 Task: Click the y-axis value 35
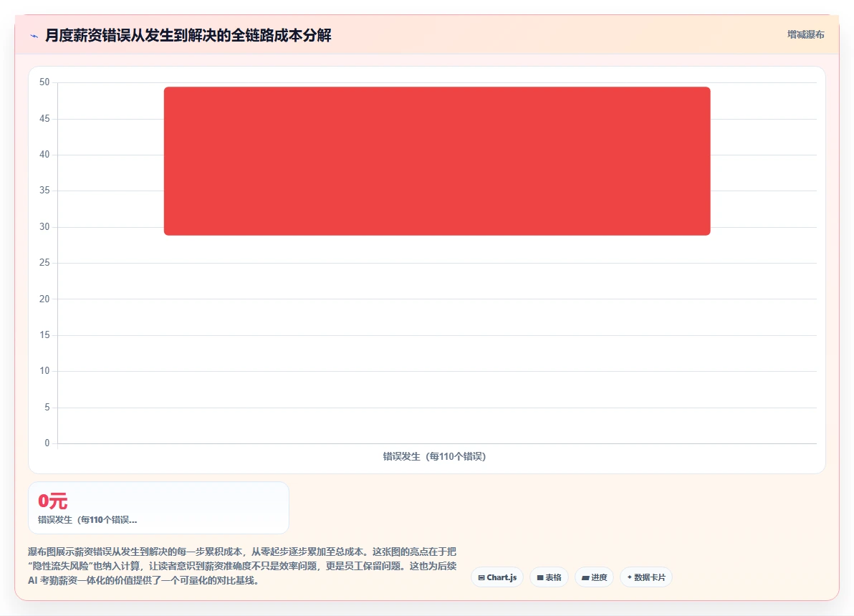coord(44,190)
